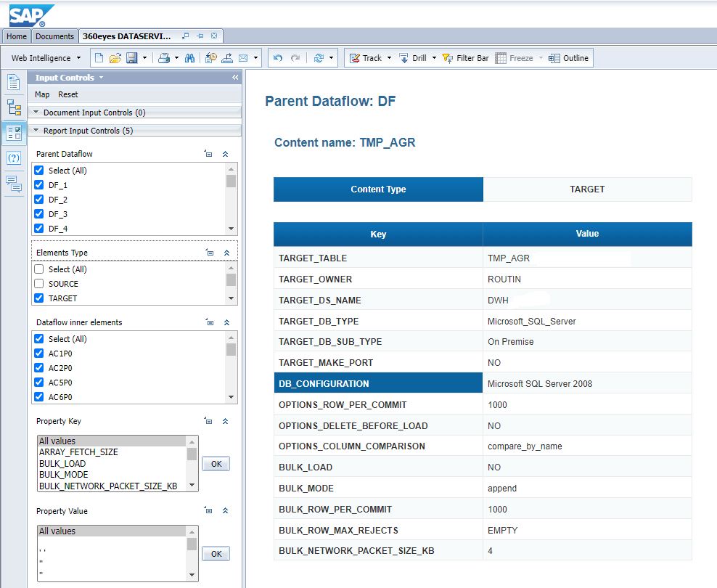Click dependencies icon for Dataflow inner elements
Screen dimensions: 717x588
click(x=210, y=322)
